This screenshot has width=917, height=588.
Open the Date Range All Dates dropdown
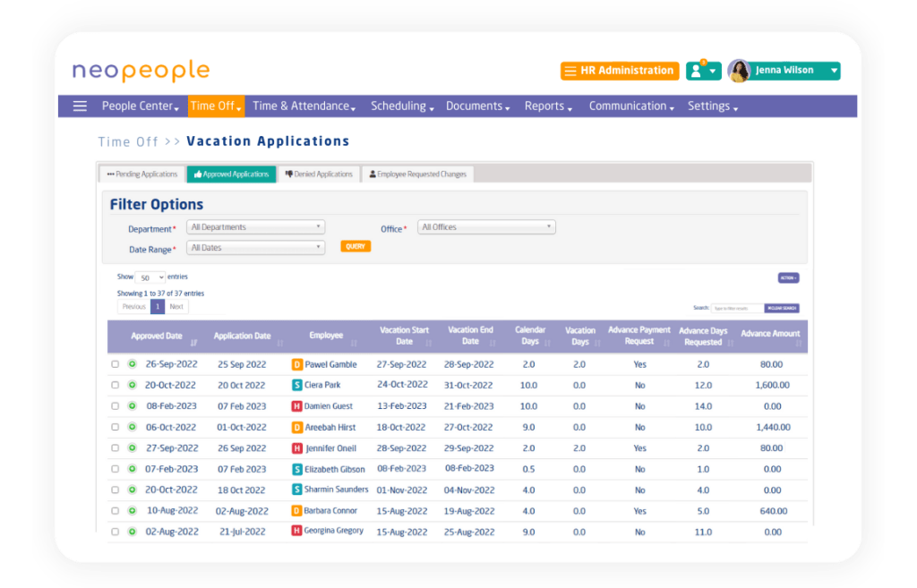255,247
